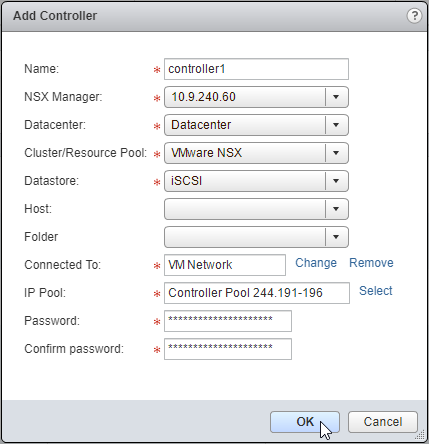Viewport: 429px width, 444px height.
Task: Select the 10.9.240.60 NSX Manager combo box
Action: pos(256,97)
